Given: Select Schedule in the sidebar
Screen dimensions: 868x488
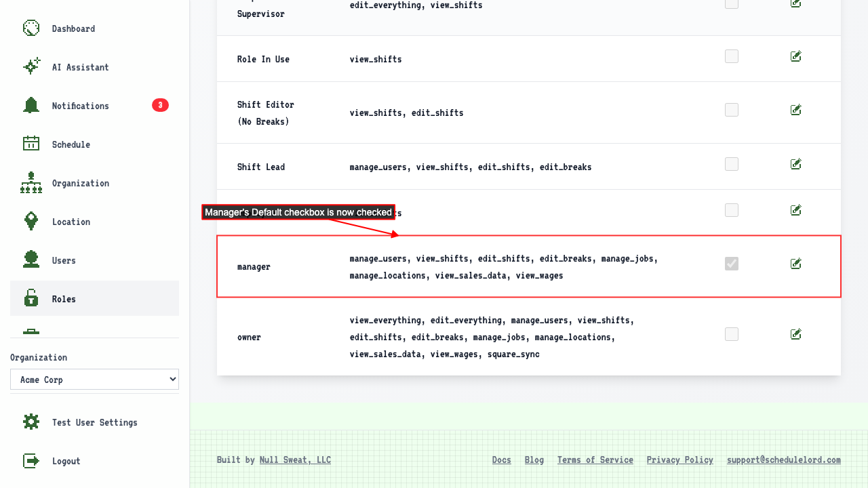Looking at the screenshot, I should point(94,144).
